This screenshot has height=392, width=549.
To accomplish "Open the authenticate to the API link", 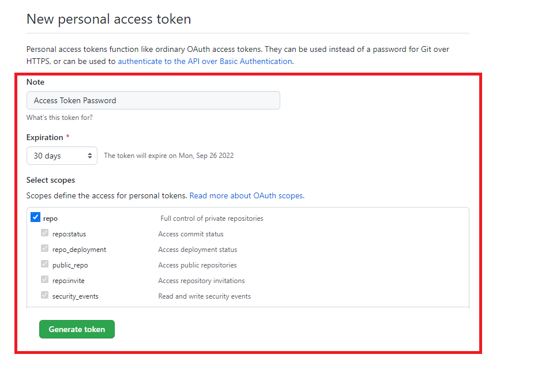I will pos(205,61).
